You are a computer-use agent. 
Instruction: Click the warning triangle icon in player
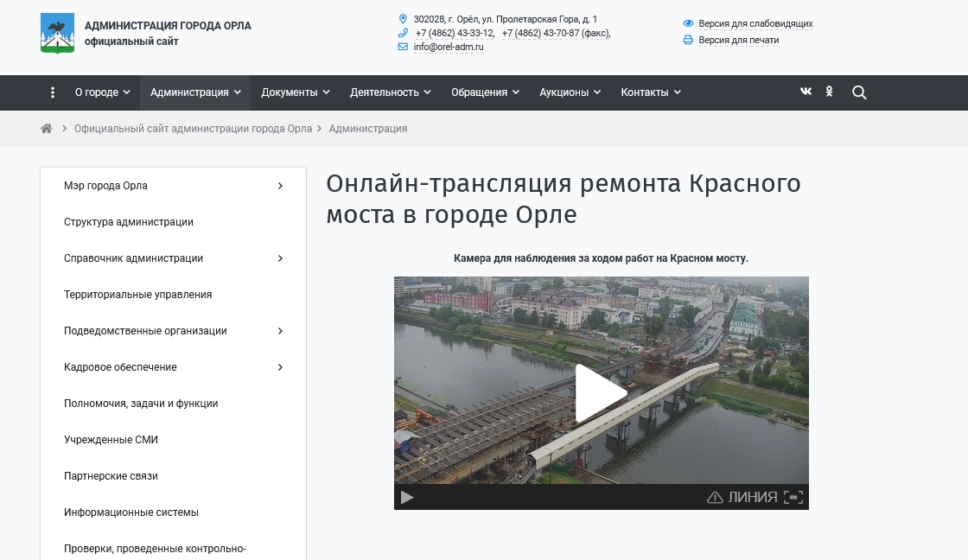715,497
